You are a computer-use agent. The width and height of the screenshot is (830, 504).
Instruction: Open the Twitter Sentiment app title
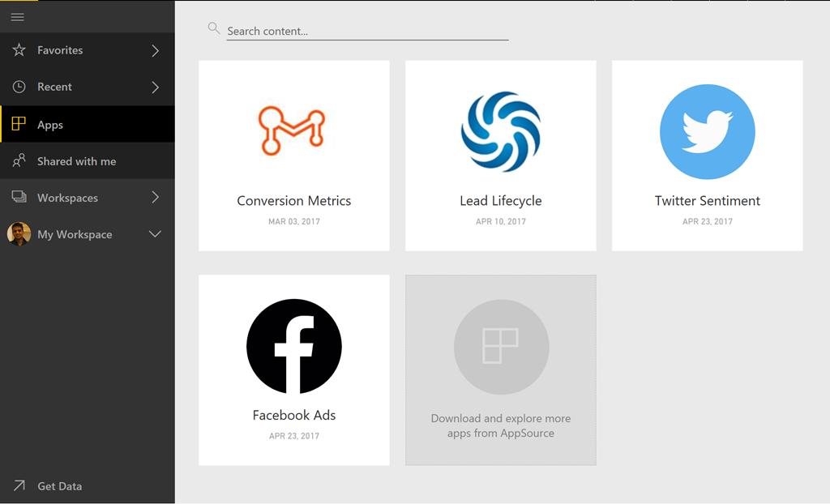coord(707,201)
